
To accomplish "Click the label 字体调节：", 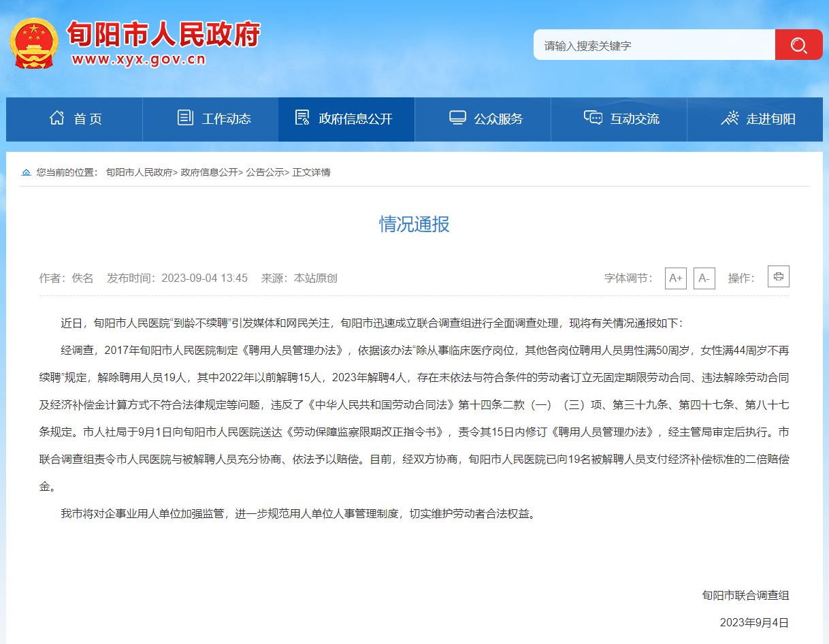I will pos(628,278).
